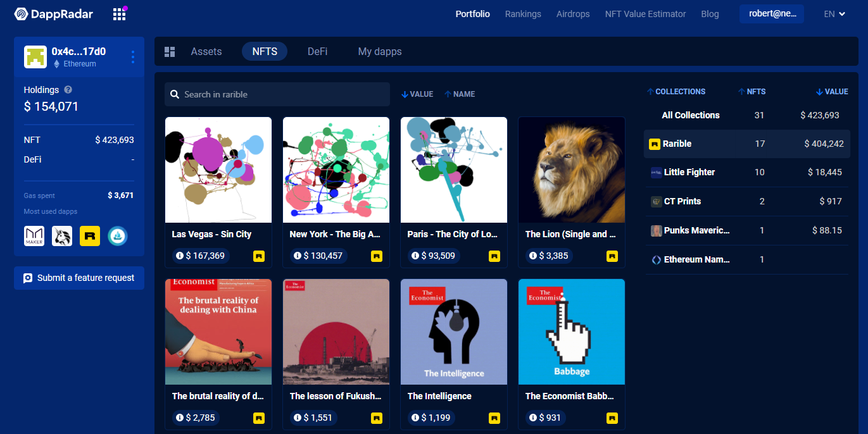Open the wallet three-dot options menu
This screenshot has width=868, height=434.
[x=133, y=57]
